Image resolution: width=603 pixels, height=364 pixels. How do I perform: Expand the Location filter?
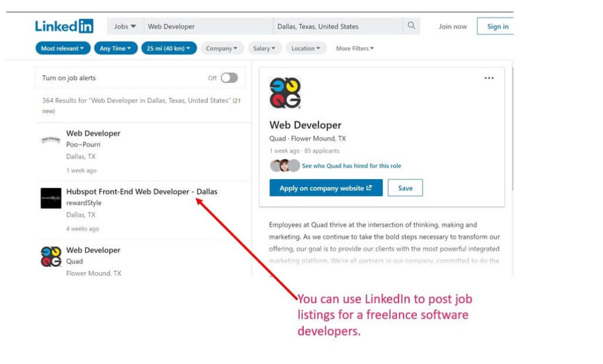point(306,48)
